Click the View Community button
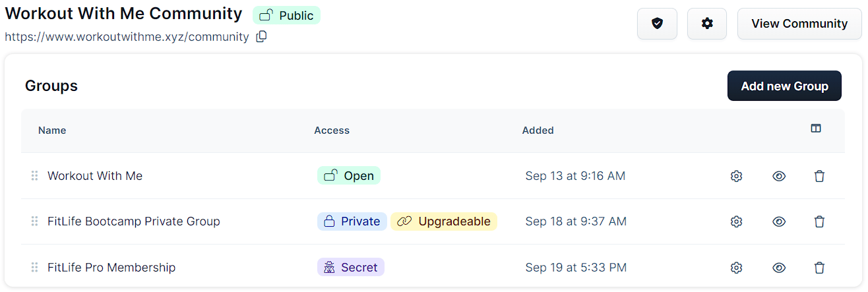868x292 pixels. pyautogui.click(x=799, y=24)
